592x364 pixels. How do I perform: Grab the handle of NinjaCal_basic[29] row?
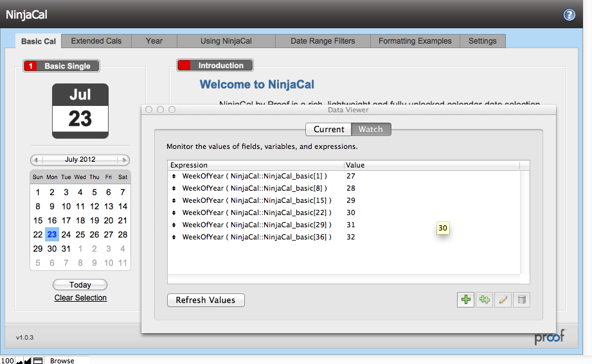(174, 225)
